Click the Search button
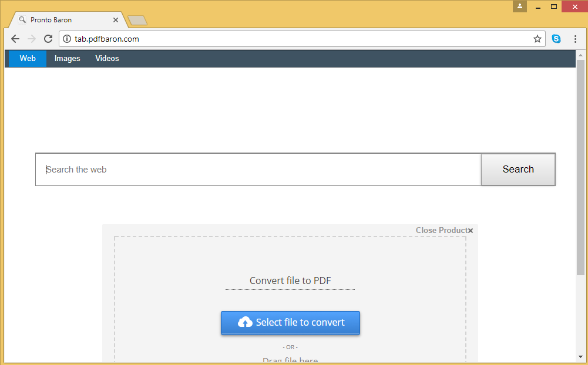This screenshot has width=588, height=365. pyautogui.click(x=518, y=170)
